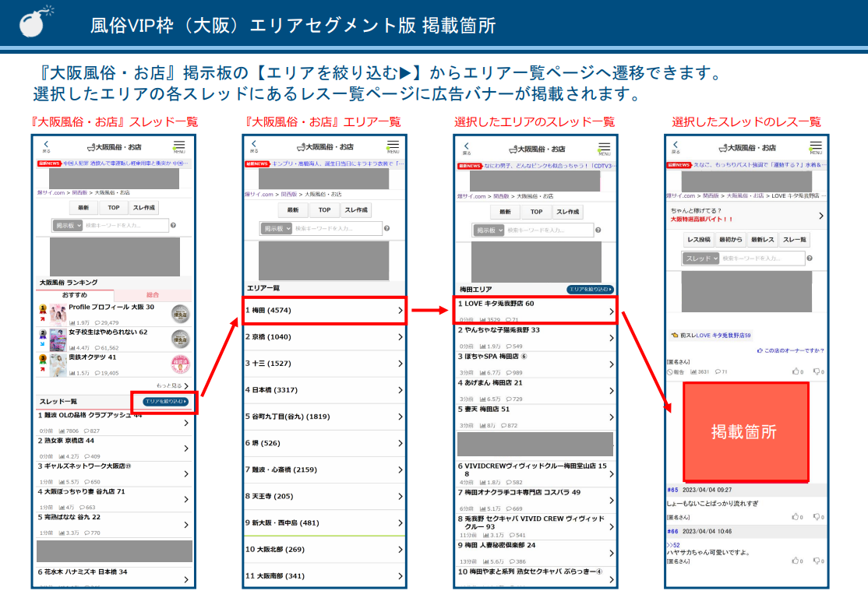Viewport: 868px width, 612px height.
Task: Open the MENU hamburger on レス一覧 screen
Action: pyautogui.click(x=816, y=147)
